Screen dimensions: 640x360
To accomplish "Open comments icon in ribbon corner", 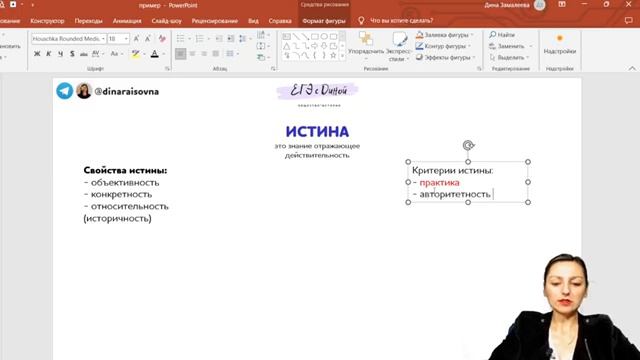I will 628,20.
